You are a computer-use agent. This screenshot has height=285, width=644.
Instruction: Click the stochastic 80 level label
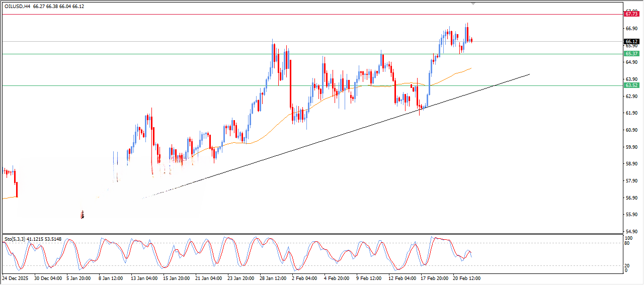627,243
